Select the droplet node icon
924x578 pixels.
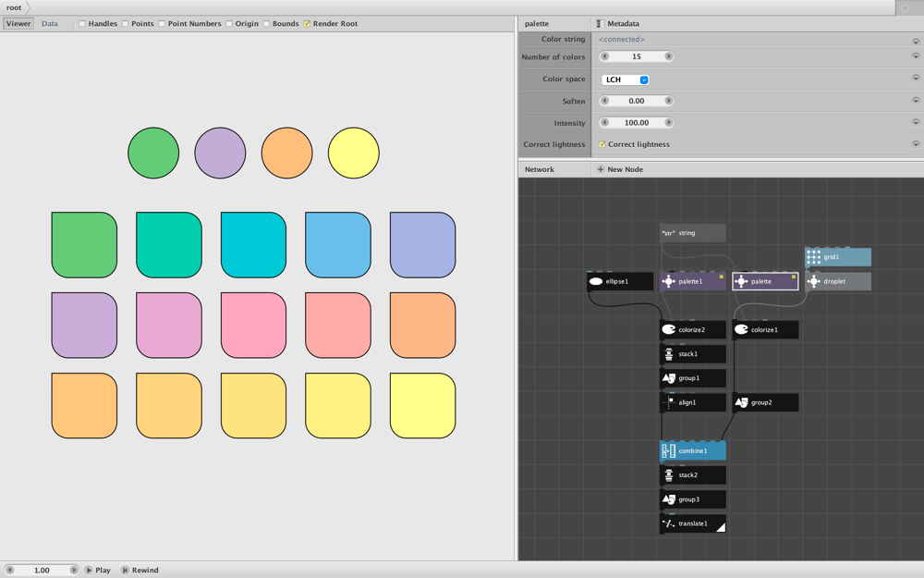[814, 281]
